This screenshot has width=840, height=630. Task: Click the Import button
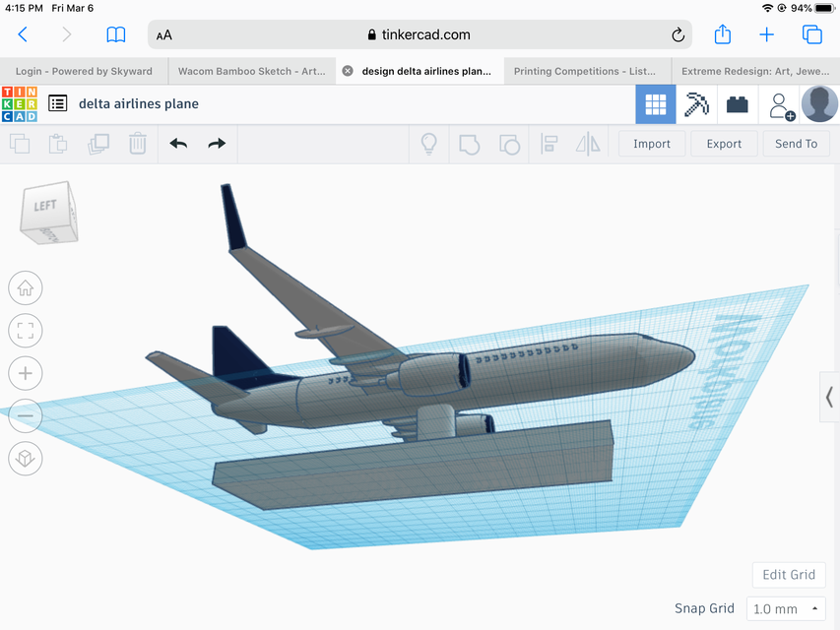point(651,144)
